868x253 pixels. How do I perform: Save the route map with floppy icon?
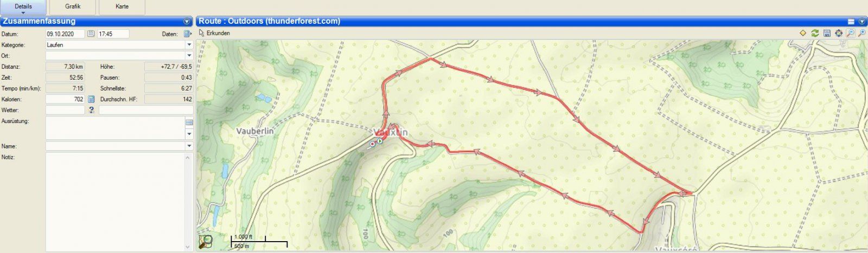(x=827, y=33)
